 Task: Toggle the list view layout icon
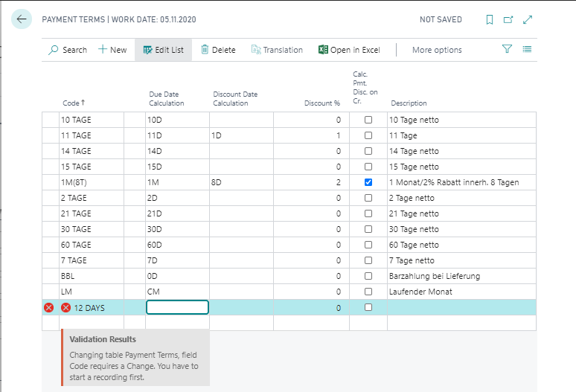(x=527, y=49)
